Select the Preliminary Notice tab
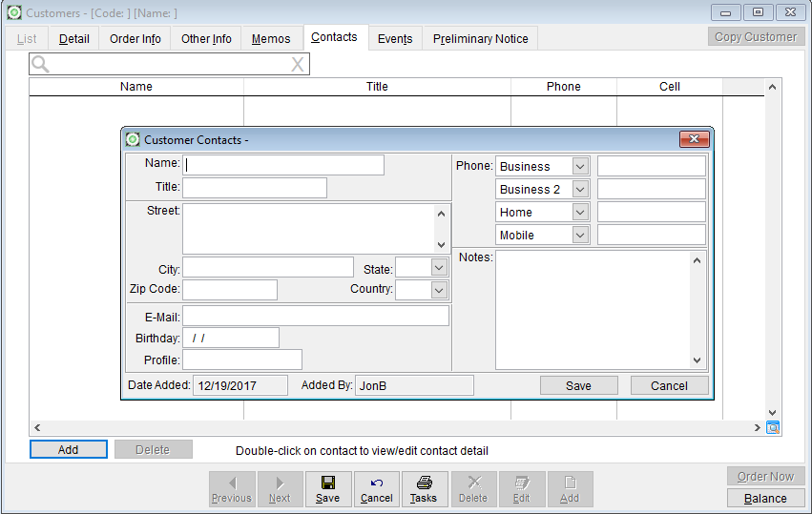The image size is (812, 514). [480, 39]
